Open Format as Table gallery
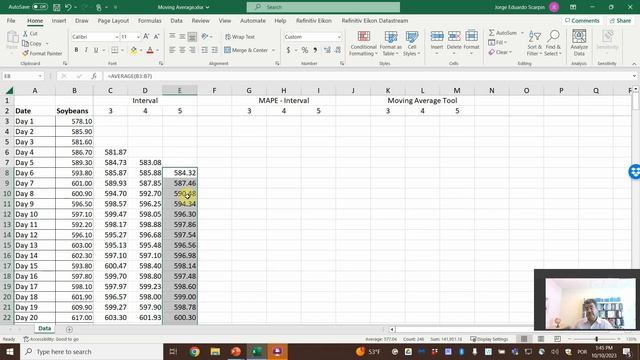Screen dimensions: 640x360 (x=391, y=43)
